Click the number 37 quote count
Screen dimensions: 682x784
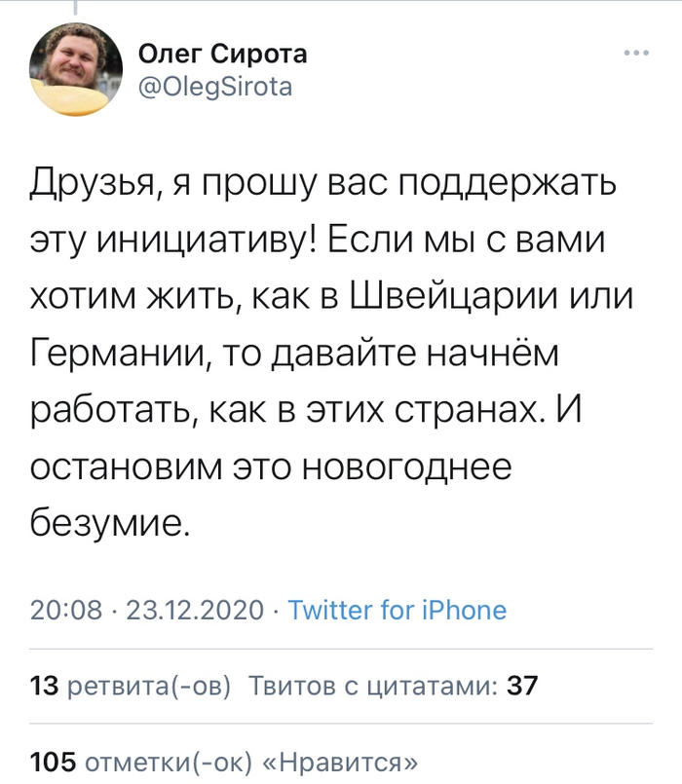[x=523, y=687]
